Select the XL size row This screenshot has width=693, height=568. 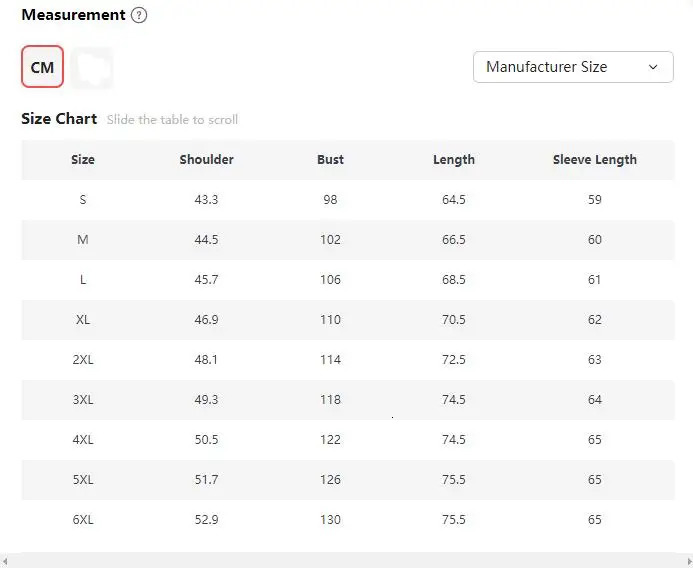[x=348, y=320]
